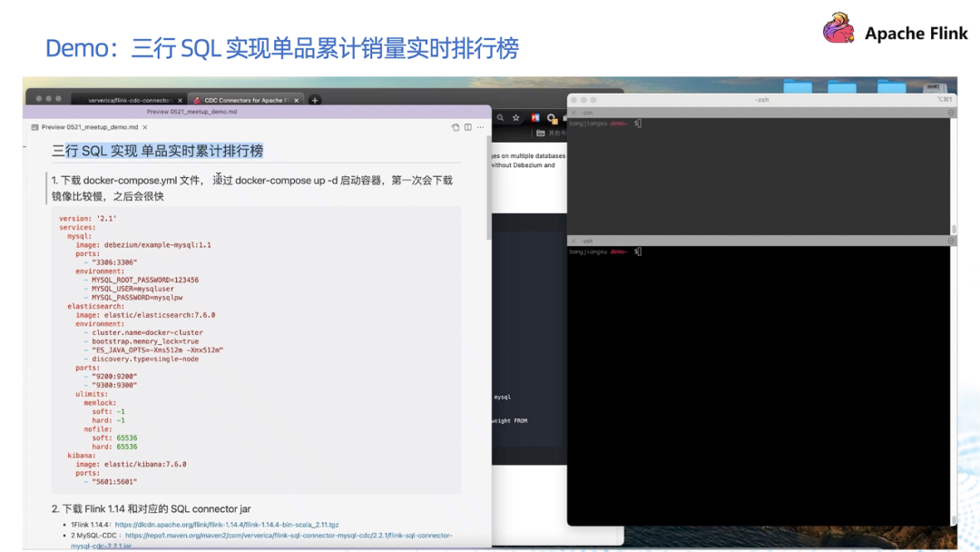The height and width of the screenshot is (552, 980).
Task: Click the FE extension icon in Chrome toolbar
Action: [535, 117]
